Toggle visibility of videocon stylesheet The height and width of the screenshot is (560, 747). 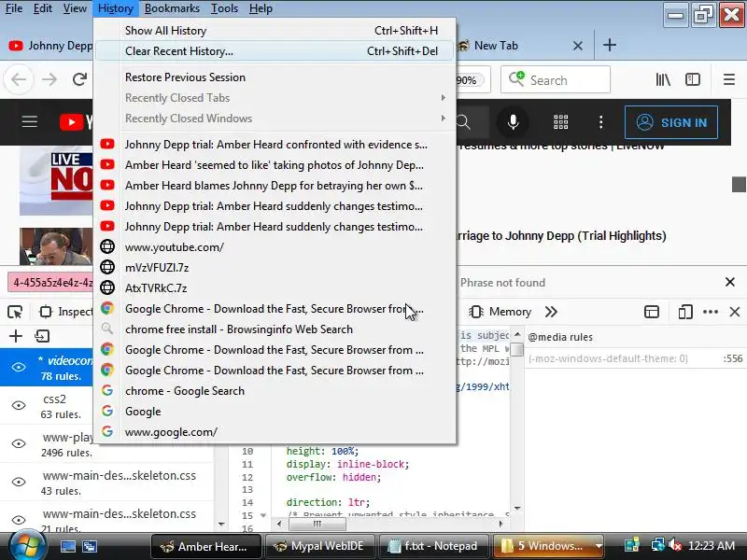[x=19, y=367]
